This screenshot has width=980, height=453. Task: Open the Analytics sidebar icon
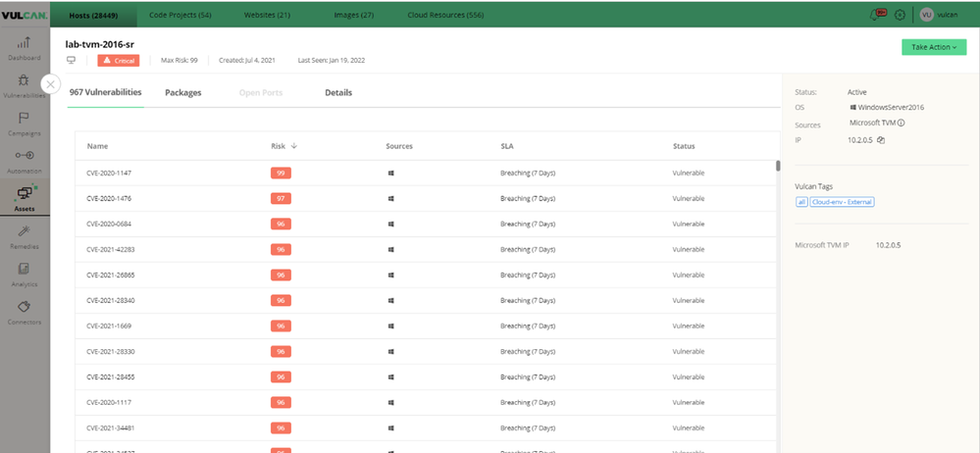tap(24, 269)
